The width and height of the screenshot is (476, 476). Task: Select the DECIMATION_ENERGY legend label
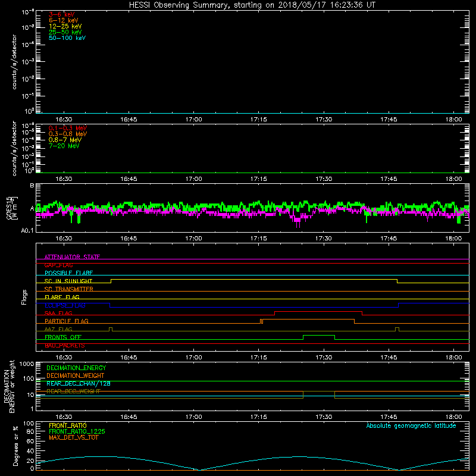(76, 368)
